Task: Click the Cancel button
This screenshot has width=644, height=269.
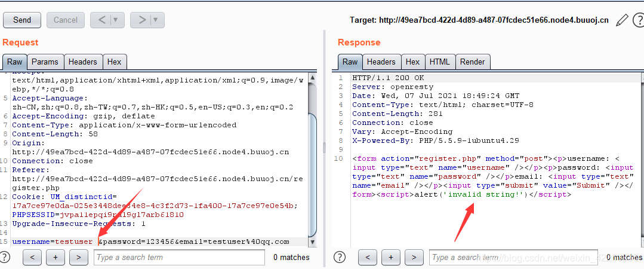Action: [66, 20]
